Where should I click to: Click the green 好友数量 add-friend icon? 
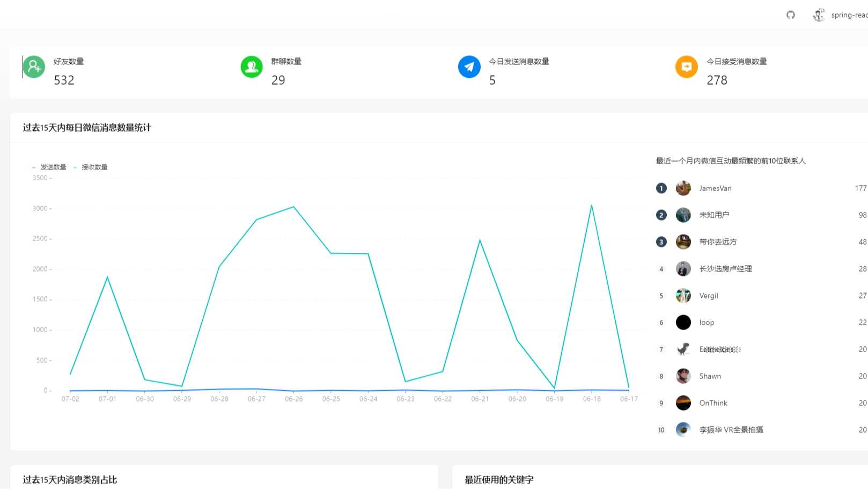[x=34, y=67]
